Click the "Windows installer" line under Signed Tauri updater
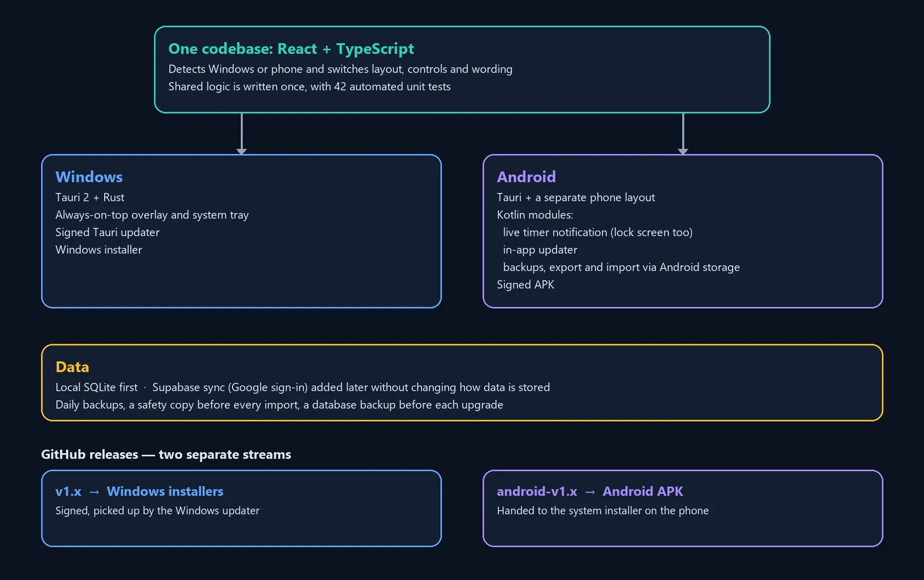Viewport: 924px width, 580px height. pos(99,250)
